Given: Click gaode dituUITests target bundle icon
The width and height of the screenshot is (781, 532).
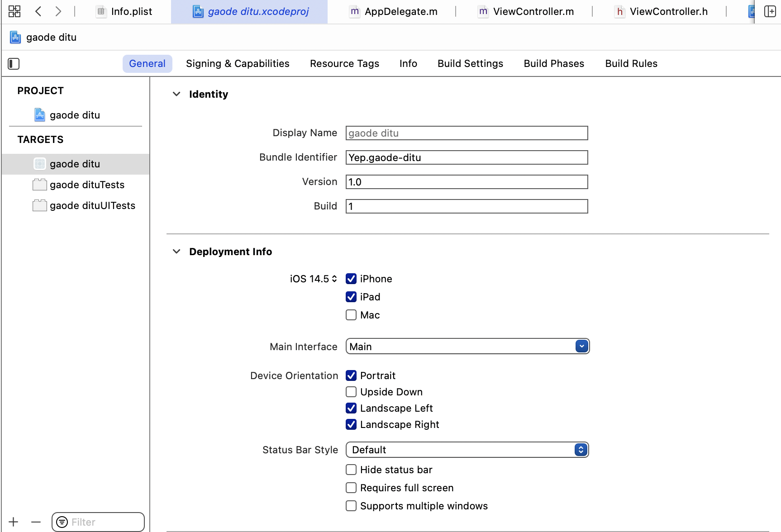Looking at the screenshot, I should click(x=40, y=205).
